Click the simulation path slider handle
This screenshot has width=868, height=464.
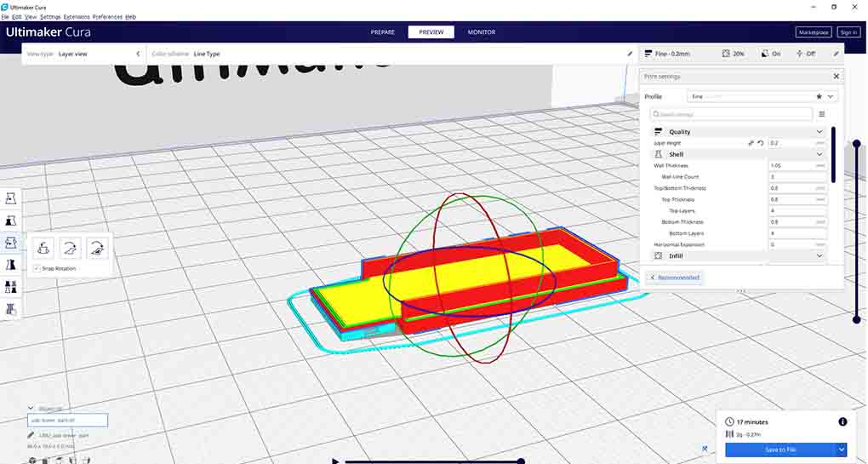(x=521, y=461)
